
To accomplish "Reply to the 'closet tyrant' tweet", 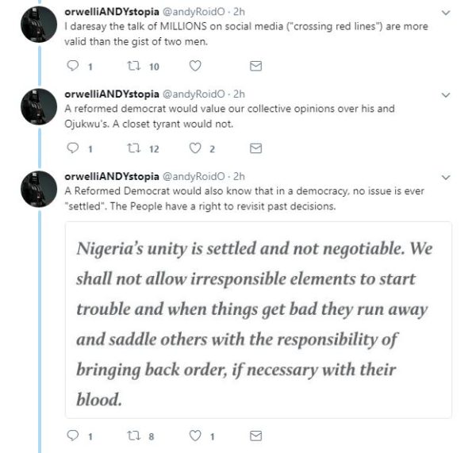I will [x=72, y=148].
